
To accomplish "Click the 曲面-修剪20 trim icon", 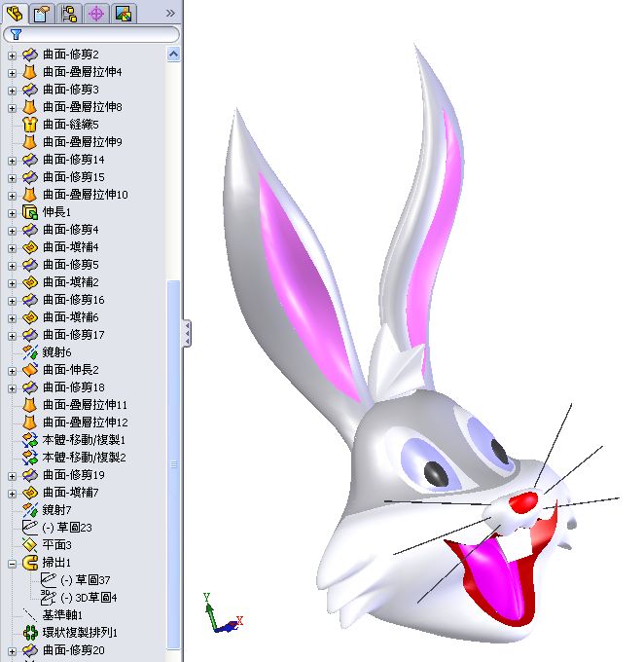I will tap(30, 650).
